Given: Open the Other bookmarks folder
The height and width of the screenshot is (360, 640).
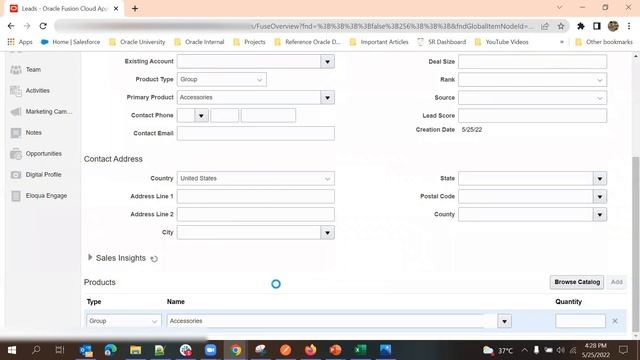Looking at the screenshot, I should 604,42.
